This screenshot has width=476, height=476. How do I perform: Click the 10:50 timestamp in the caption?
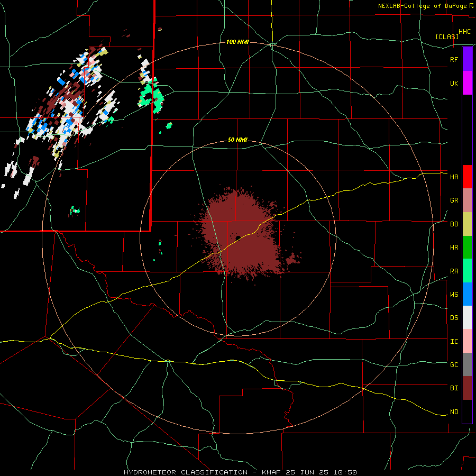point(346,472)
